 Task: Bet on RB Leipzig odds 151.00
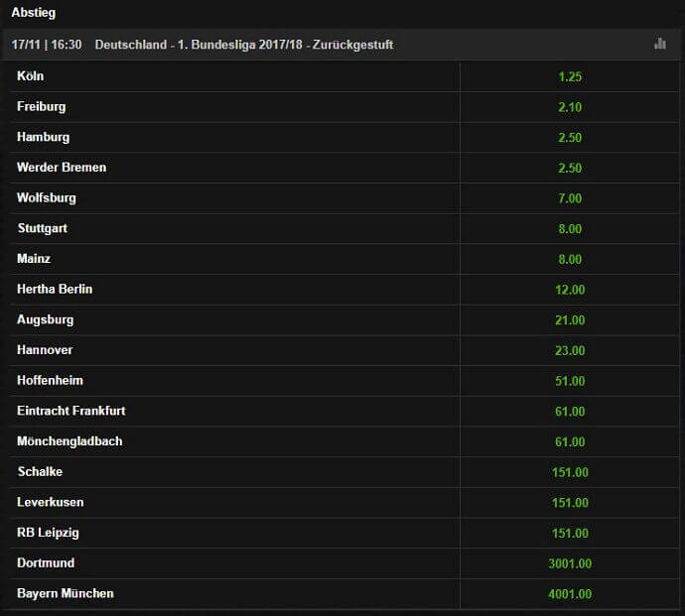tap(570, 533)
